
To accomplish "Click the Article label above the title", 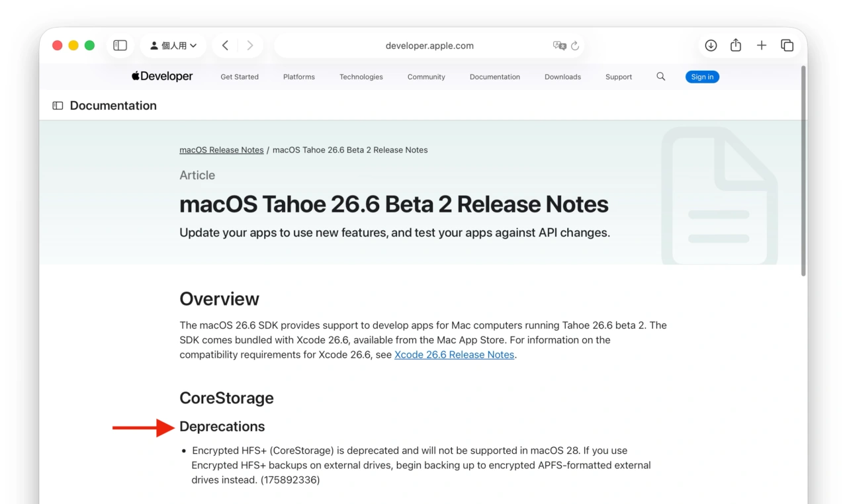I will click(197, 175).
